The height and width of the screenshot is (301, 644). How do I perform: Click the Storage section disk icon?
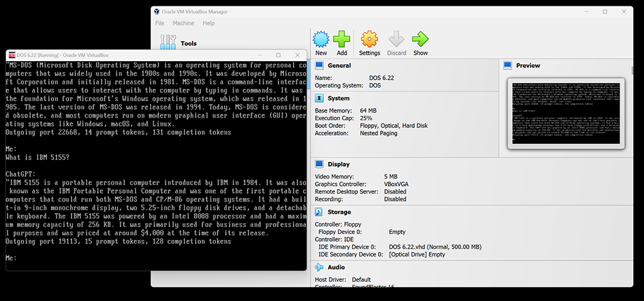tap(319, 212)
